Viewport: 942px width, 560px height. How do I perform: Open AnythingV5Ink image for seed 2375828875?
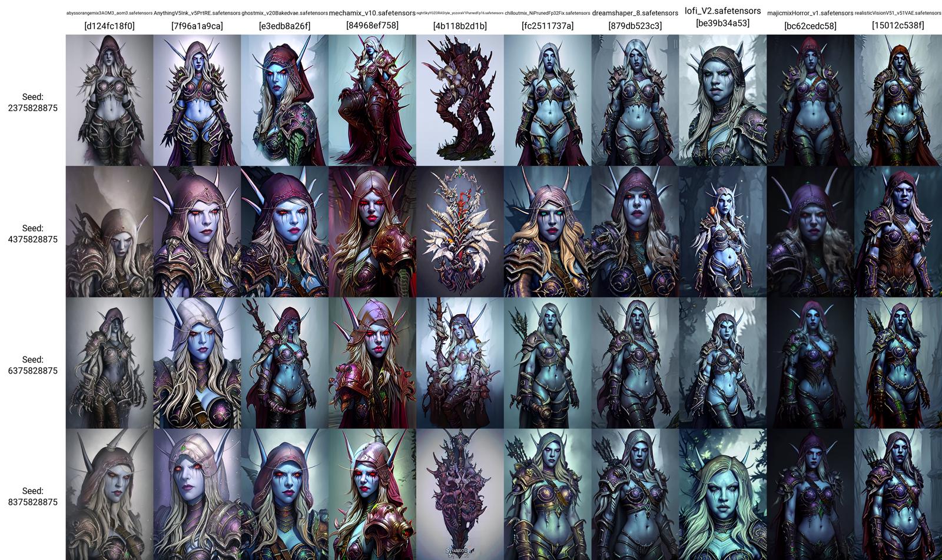pos(197,100)
